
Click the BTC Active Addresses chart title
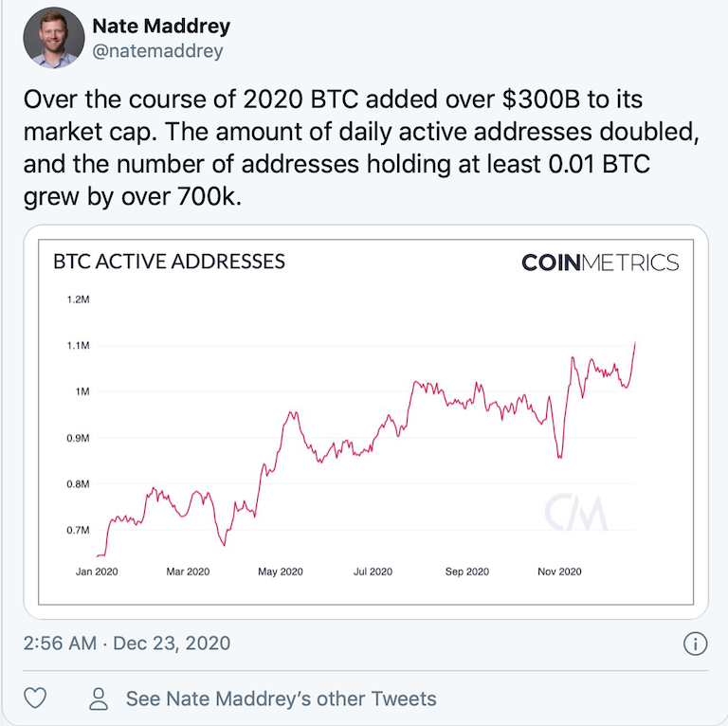[169, 262]
